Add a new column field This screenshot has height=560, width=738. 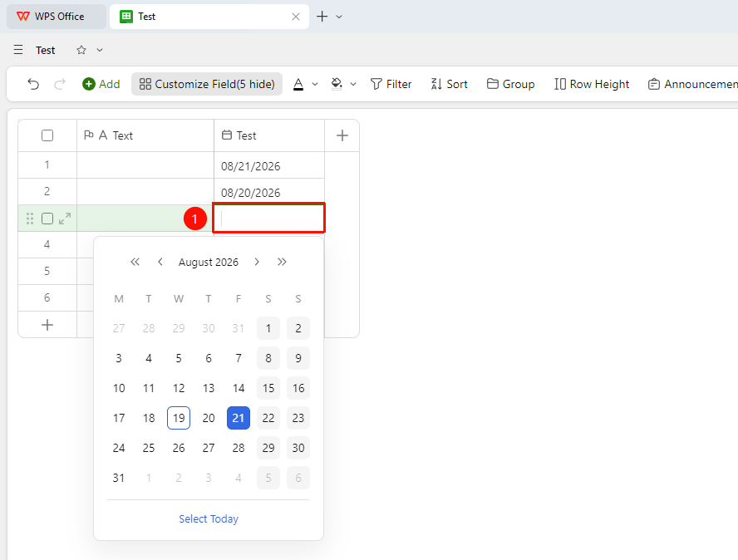pyautogui.click(x=342, y=135)
